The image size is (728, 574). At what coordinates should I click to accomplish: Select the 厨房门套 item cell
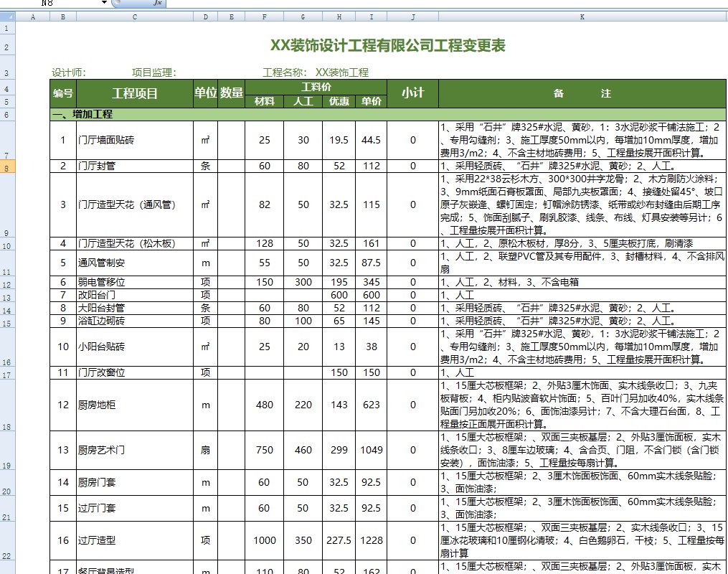tap(135, 482)
